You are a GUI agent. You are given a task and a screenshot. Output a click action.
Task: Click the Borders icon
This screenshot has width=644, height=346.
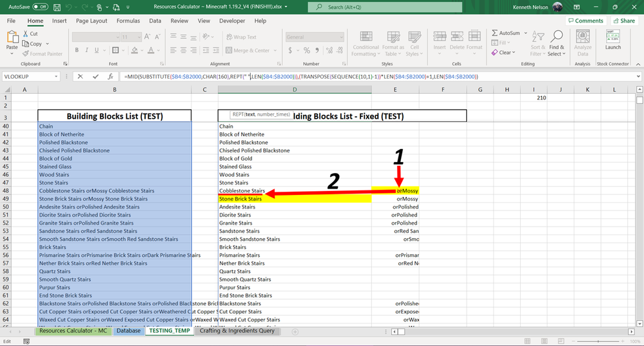(x=115, y=50)
